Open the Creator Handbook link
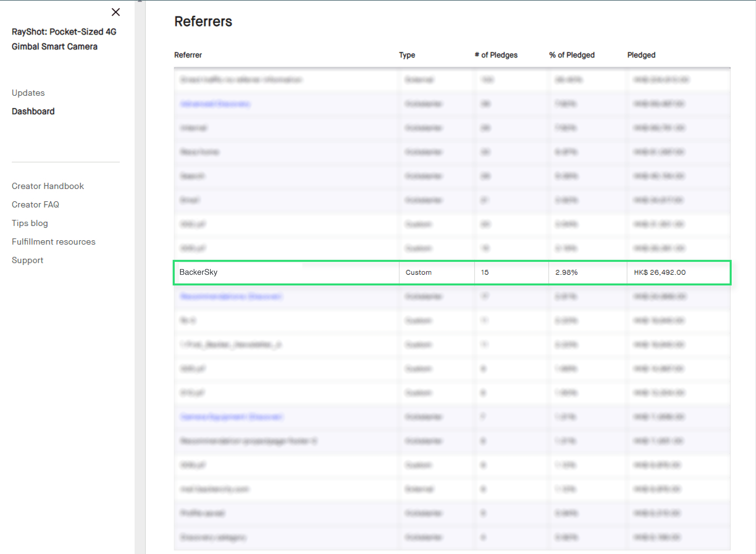 pos(48,186)
